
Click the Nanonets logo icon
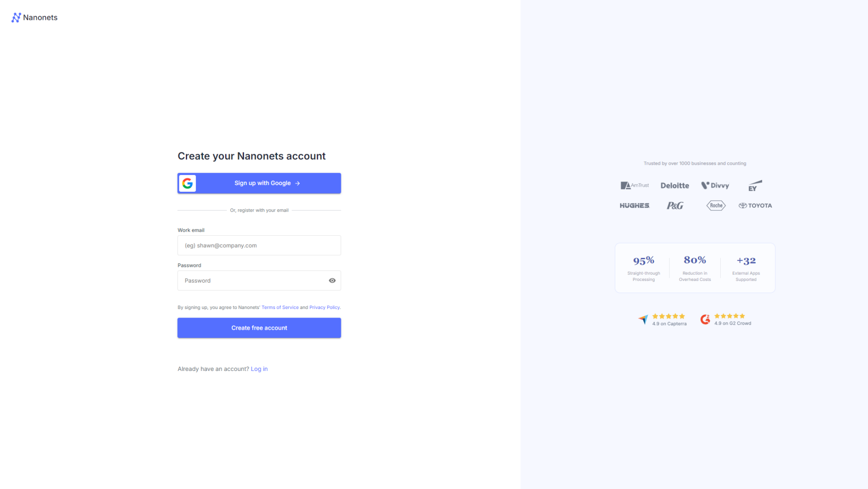click(16, 18)
